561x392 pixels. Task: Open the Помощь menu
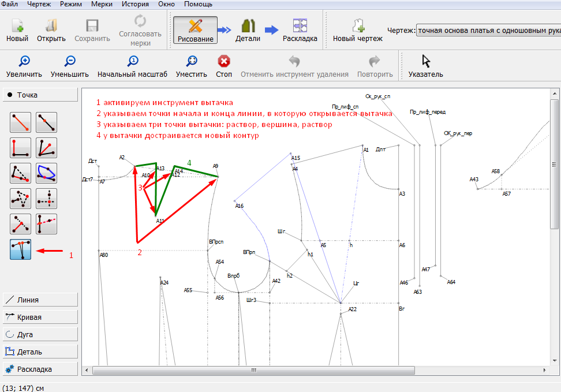tap(198, 4)
